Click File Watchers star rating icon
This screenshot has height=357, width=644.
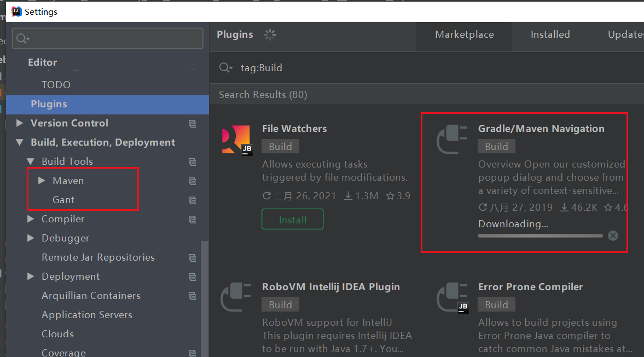pyautogui.click(x=390, y=196)
